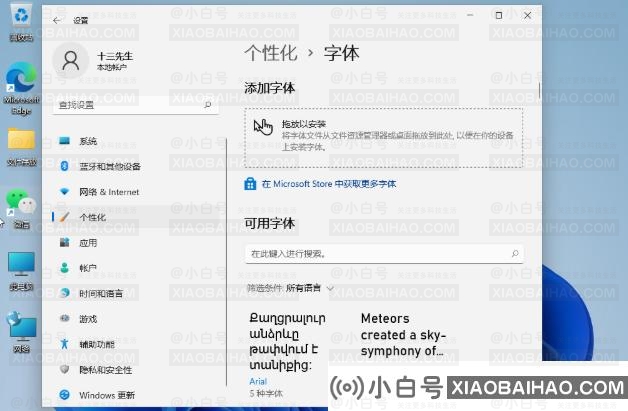Click the 查找设置 search field
This screenshot has width=628, height=411.
pyautogui.click(x=136, y=105)
